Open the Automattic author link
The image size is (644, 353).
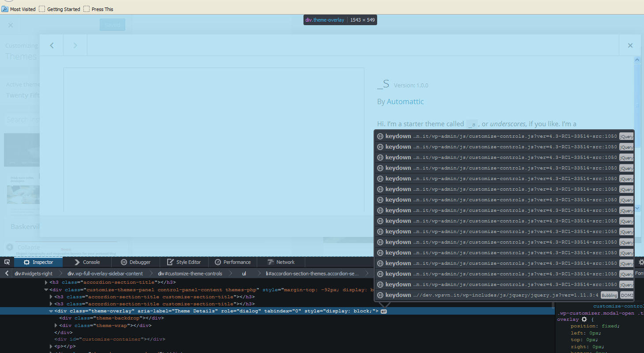point(405,101)
